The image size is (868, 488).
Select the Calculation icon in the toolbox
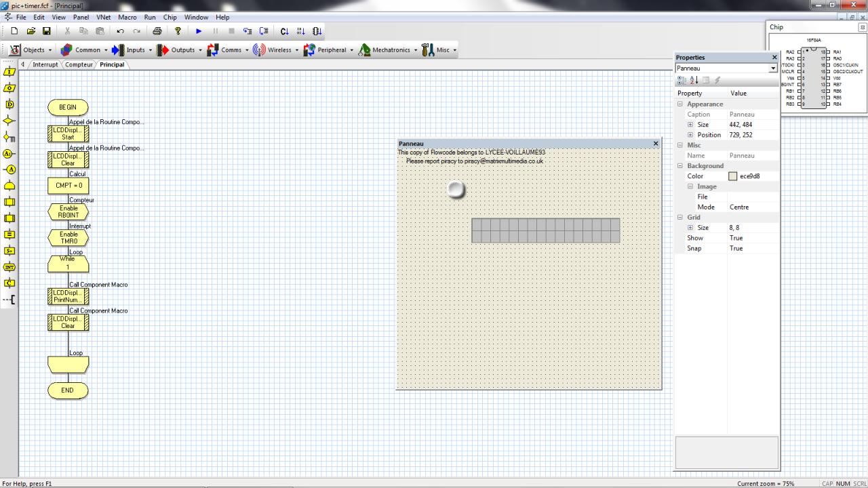[9, 235]
